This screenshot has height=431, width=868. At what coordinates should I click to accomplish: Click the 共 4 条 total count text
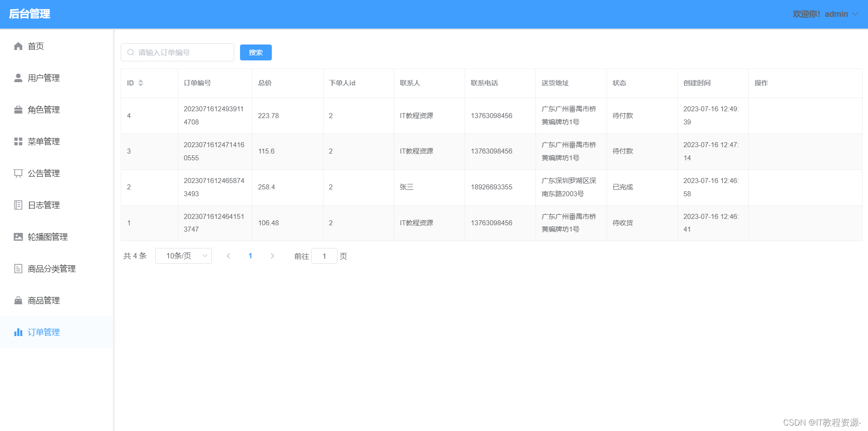(135, 256)
